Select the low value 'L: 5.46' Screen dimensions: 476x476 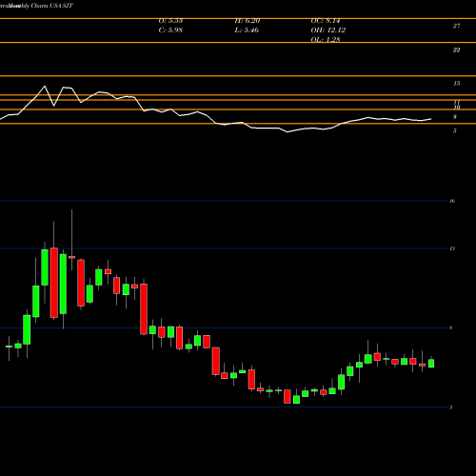coord(247,30)
